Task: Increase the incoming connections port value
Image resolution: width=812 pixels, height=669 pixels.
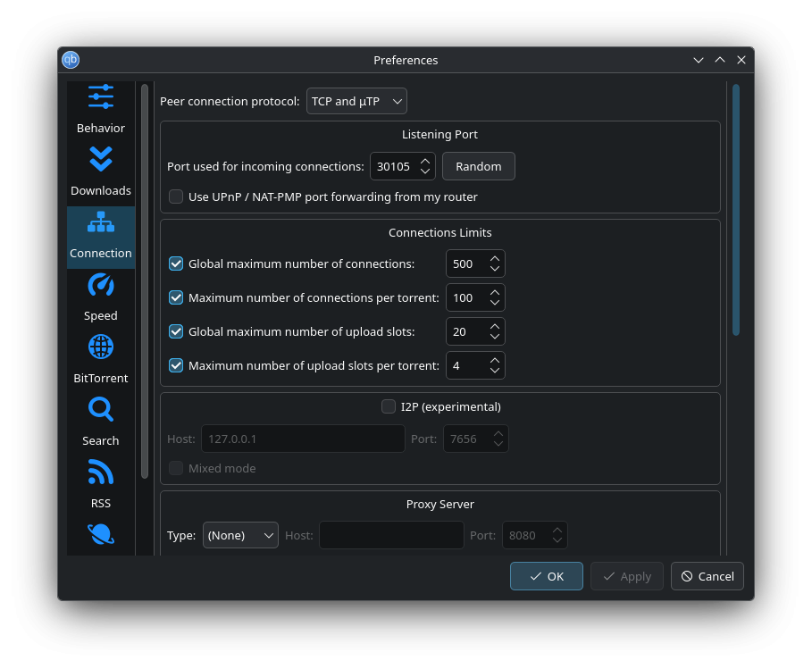Action: click(425, 161)
